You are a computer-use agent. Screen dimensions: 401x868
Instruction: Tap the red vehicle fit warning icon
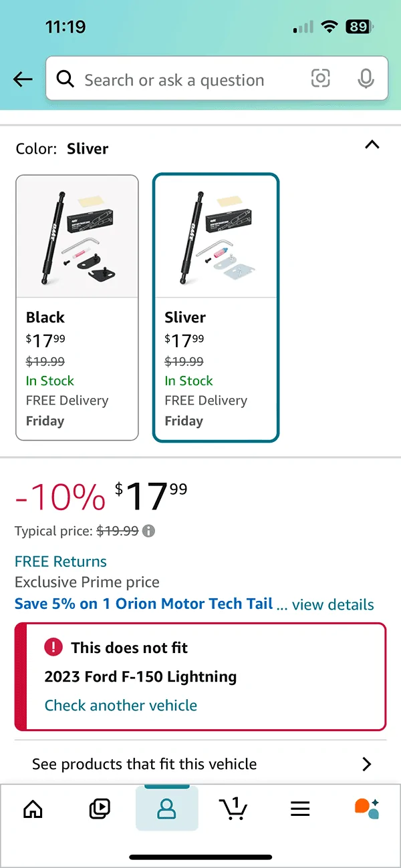click(x=53, y=647)
